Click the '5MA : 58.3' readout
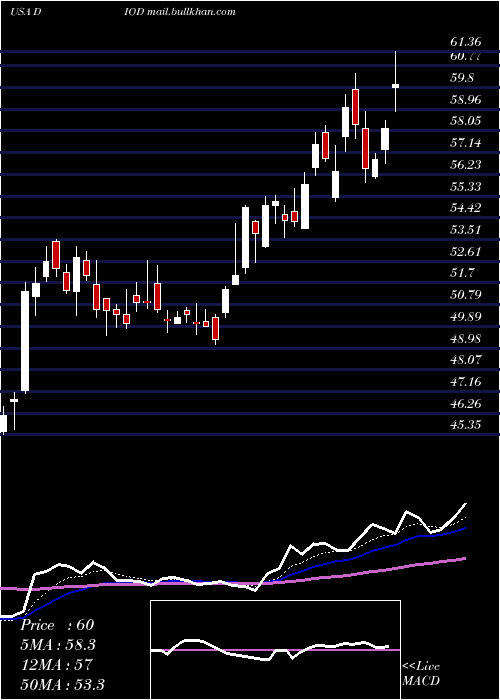The width and height of the screenshot is (500, 700). (x=58, y=645)
